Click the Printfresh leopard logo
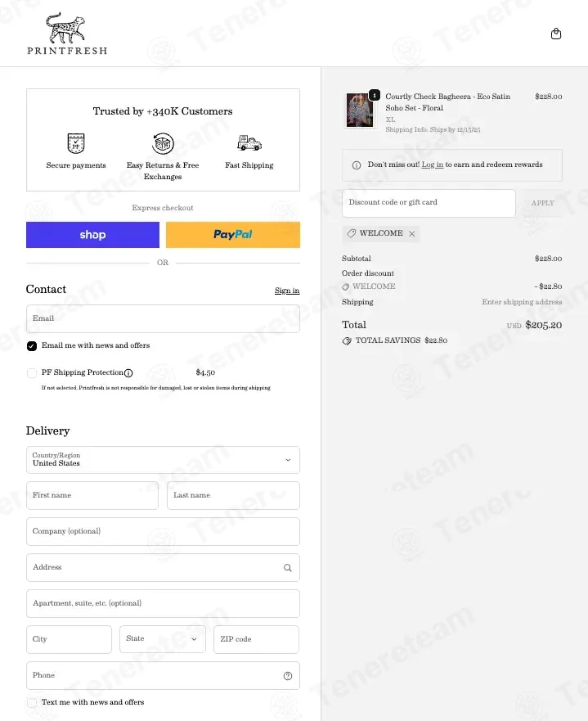This screenshot has width=588, height=721. pos(66,34)
